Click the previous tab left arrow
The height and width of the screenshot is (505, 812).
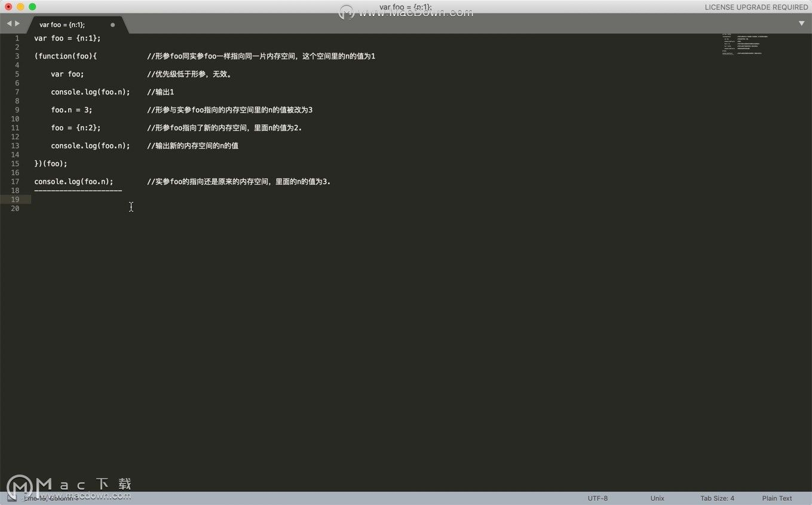click(9, 23)
